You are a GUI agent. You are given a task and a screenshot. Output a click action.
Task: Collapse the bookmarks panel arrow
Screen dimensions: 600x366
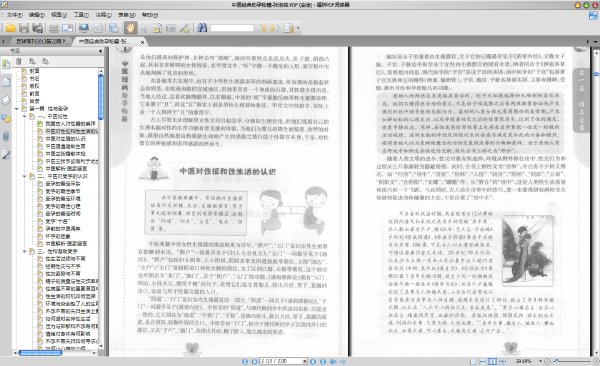101,51
